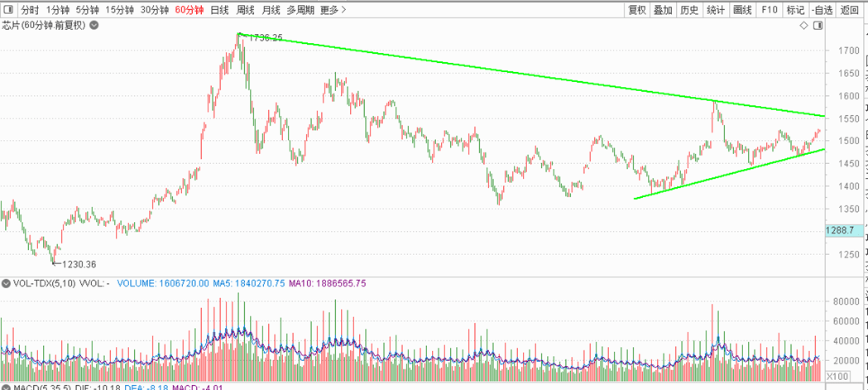
Task: Click the 返回 back button
Action: (x=849, y=9)
